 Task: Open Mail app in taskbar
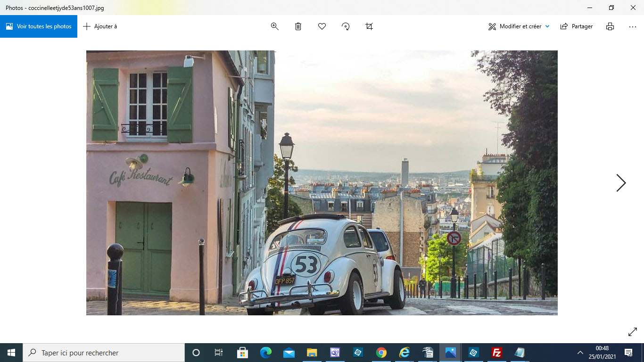pos(289,353)
